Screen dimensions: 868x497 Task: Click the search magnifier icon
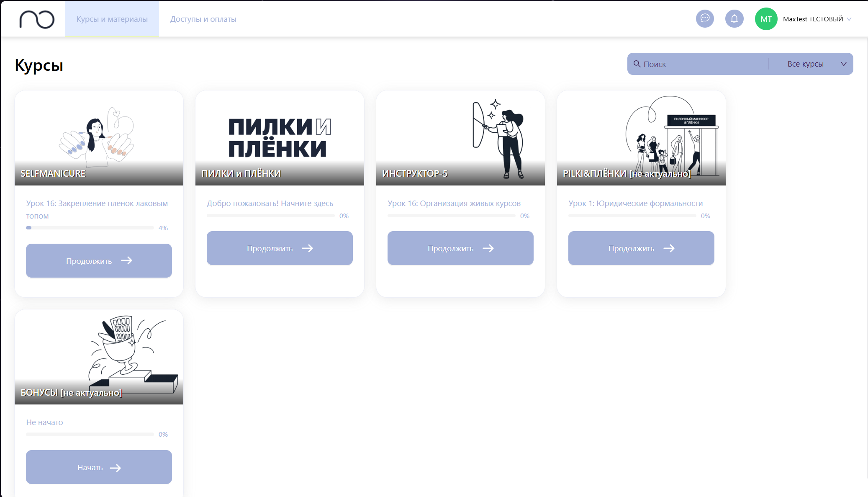point(637,64)
